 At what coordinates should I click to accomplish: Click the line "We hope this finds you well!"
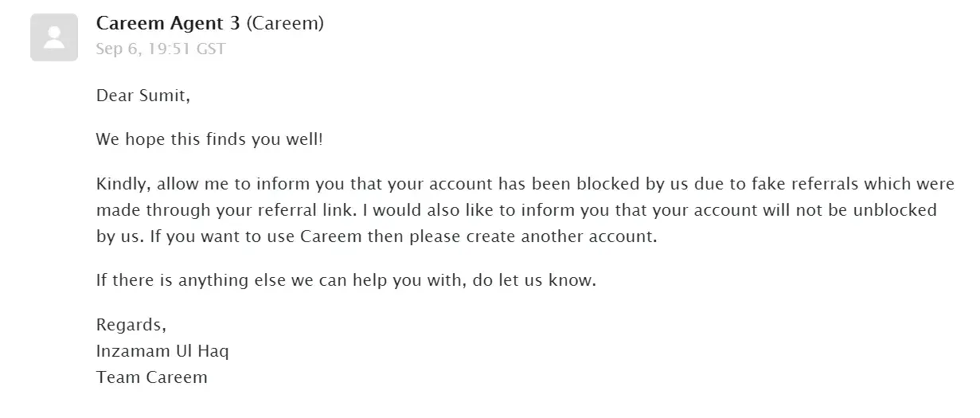coord(209,139)
